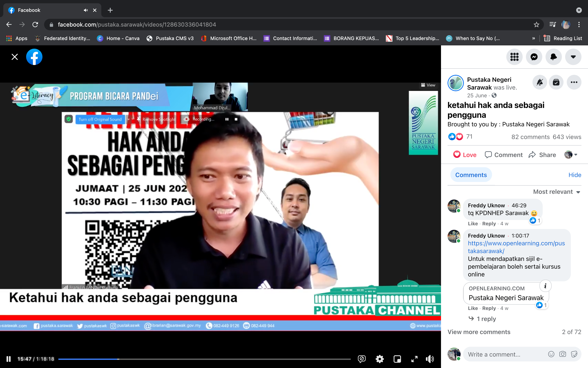Open Pustaka CMS v3 bookmark
Viewport: 588px width, 368px height.
tap(170, 38)
